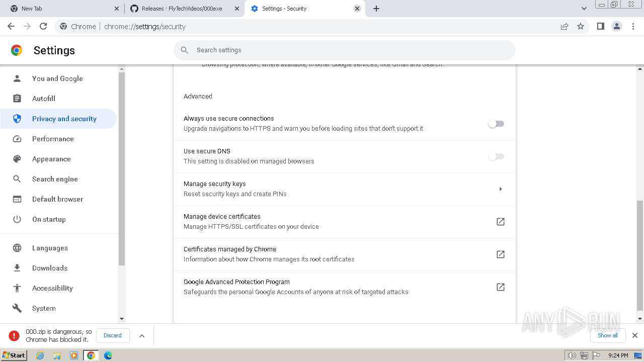
Task: Open Google Advanced Protection Program link icon
Action: pos(500,287)
